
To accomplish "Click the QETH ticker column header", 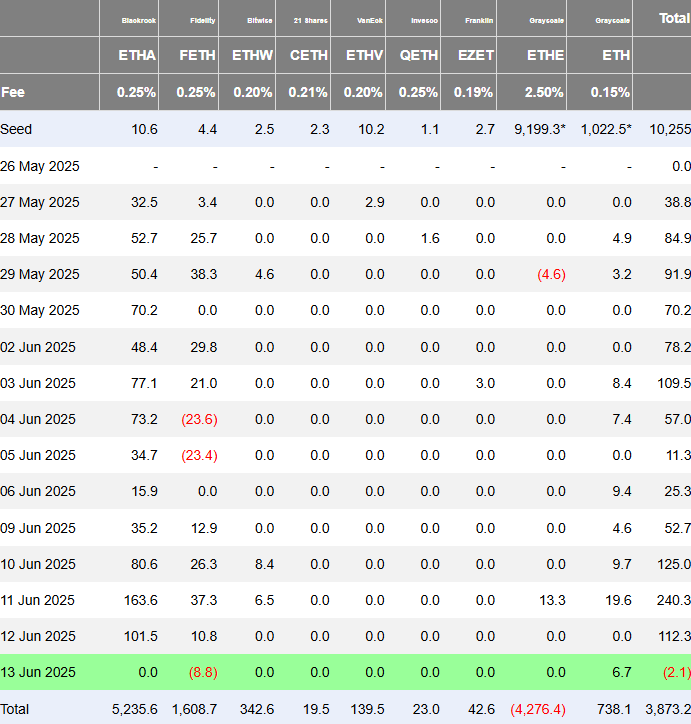I will click(419, 55).
